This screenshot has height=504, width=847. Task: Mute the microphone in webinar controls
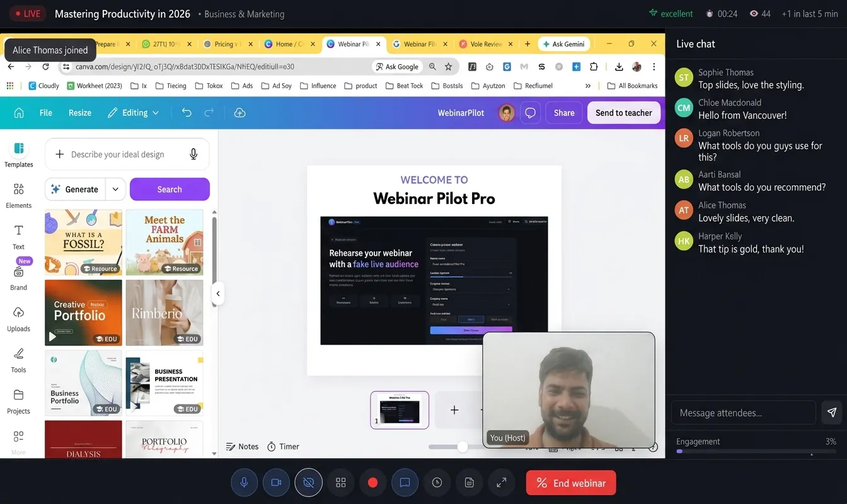pos(244,483)
